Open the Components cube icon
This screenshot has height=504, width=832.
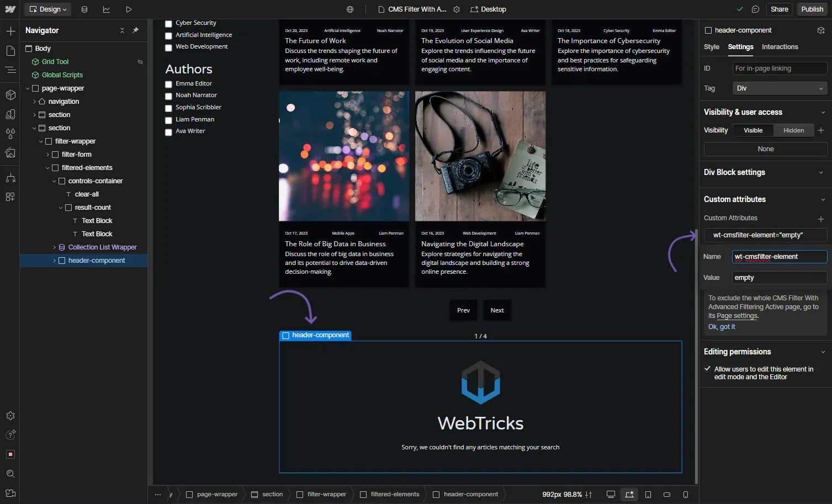[x=10, y=95]
